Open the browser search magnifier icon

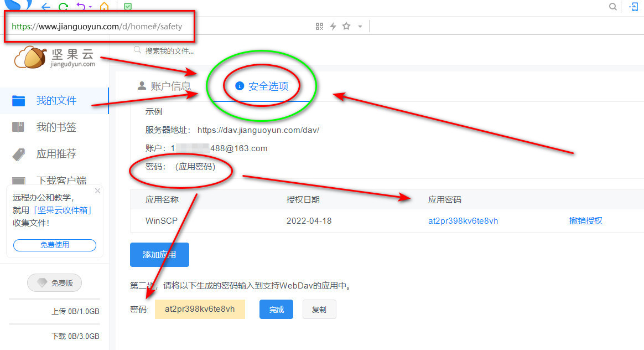tap(613, 7)
